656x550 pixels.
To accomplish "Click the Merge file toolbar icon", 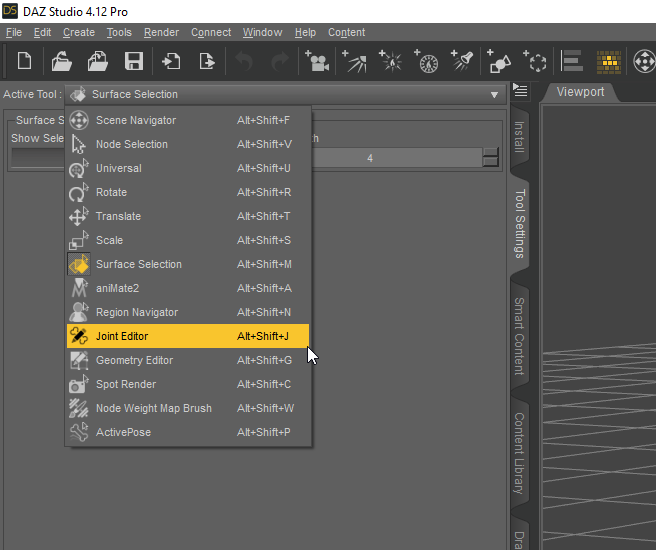I will (x=97, y=61).
